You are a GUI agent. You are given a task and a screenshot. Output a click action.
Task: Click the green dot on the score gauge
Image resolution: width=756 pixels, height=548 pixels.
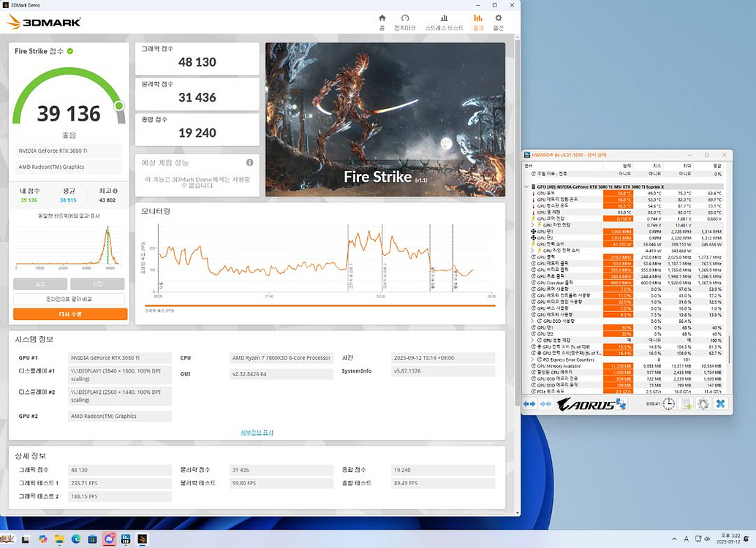(119, 105)
